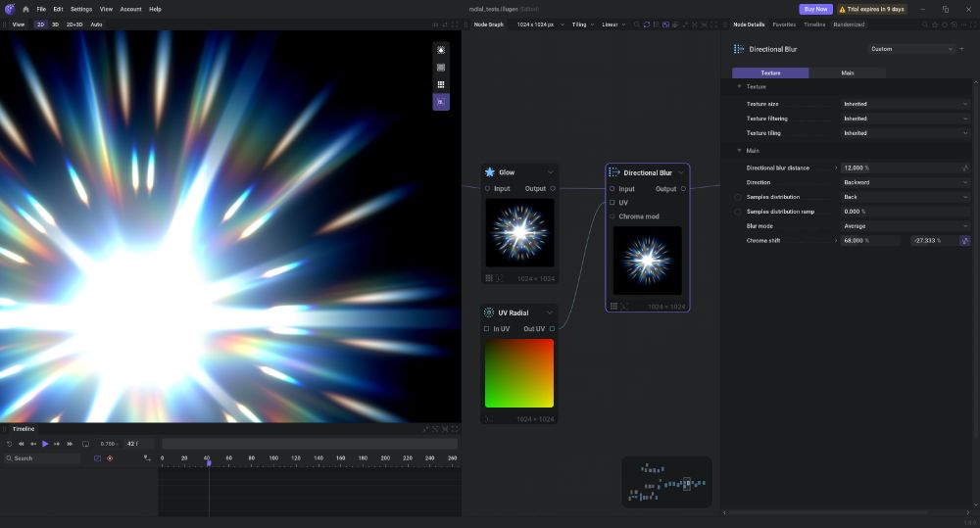Click the UV input socket on Directional Blur
Image resolution: width=980 pixels, height=528 pixels.
point(612,203)
